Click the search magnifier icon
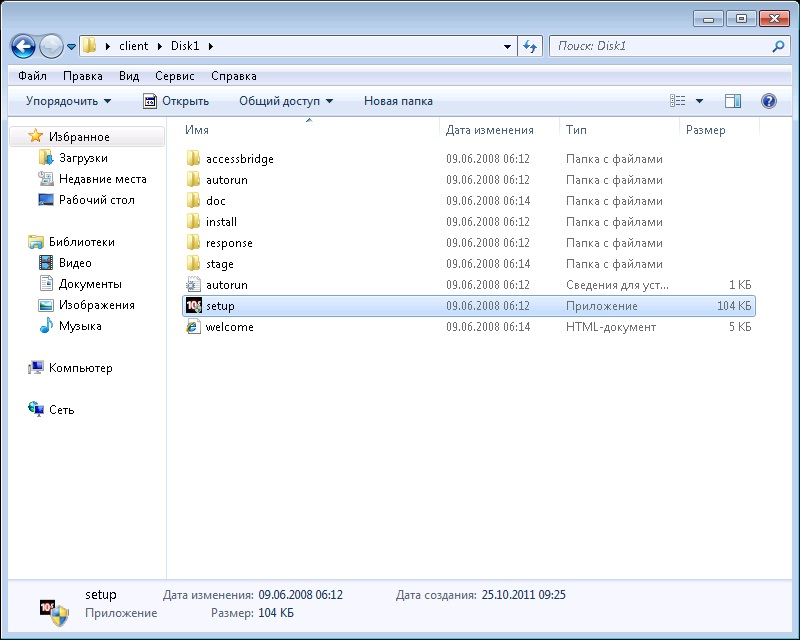This screenshot has height=640, width=800. (x=778, y=46)
